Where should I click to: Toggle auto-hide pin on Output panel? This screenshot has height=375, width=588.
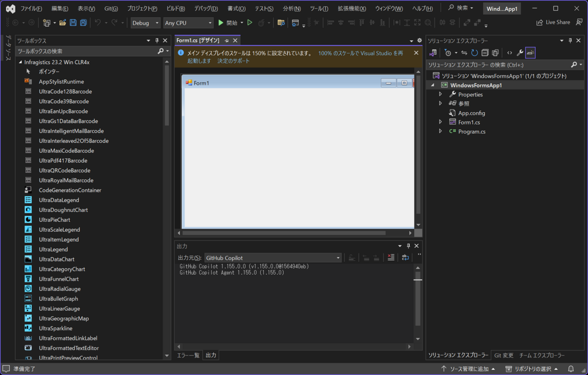click(408, 246)
